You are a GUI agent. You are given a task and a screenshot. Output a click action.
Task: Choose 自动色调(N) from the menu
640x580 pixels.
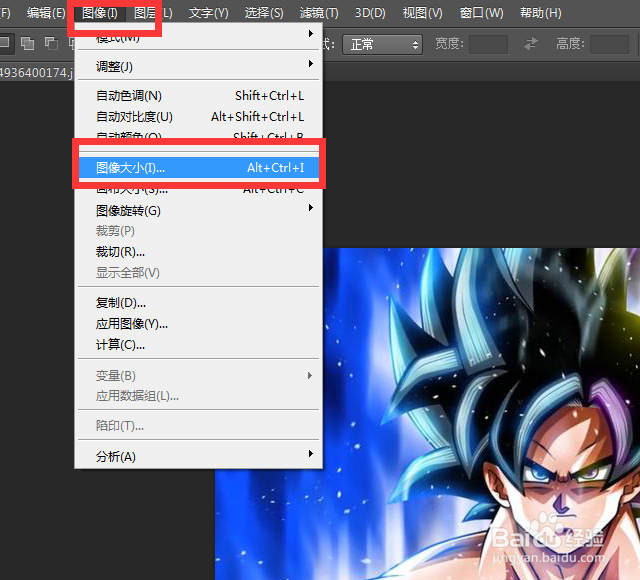point(198,96)
